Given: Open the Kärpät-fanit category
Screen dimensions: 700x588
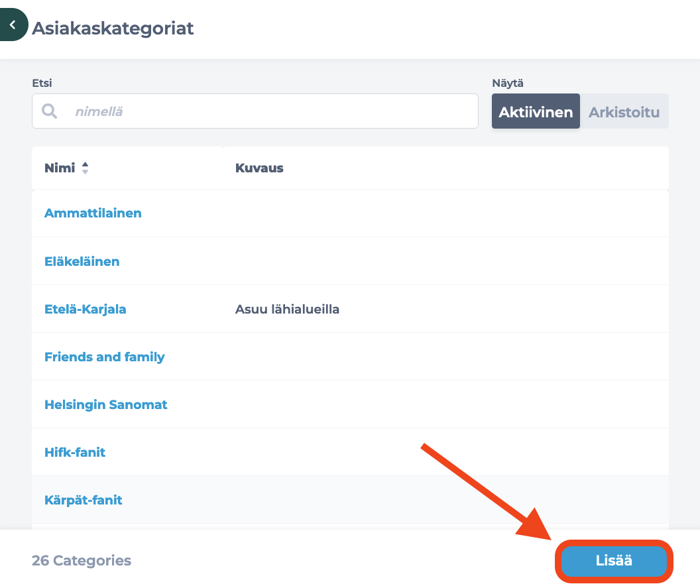Looking at the screenshot, I should 83,500.
